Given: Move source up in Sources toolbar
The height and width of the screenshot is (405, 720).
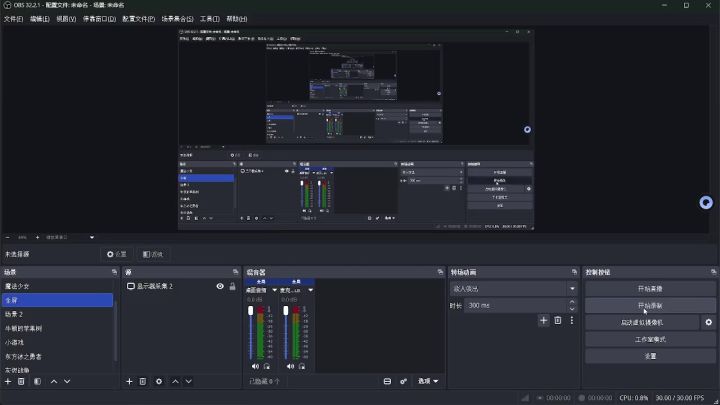Looking at the screenshot, I should pos(175,382).
